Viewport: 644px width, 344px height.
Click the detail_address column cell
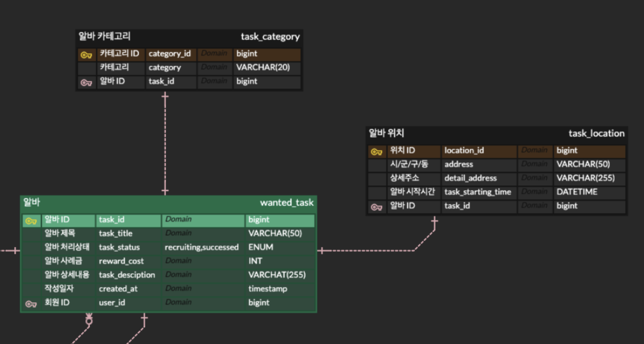click(479, 179)
